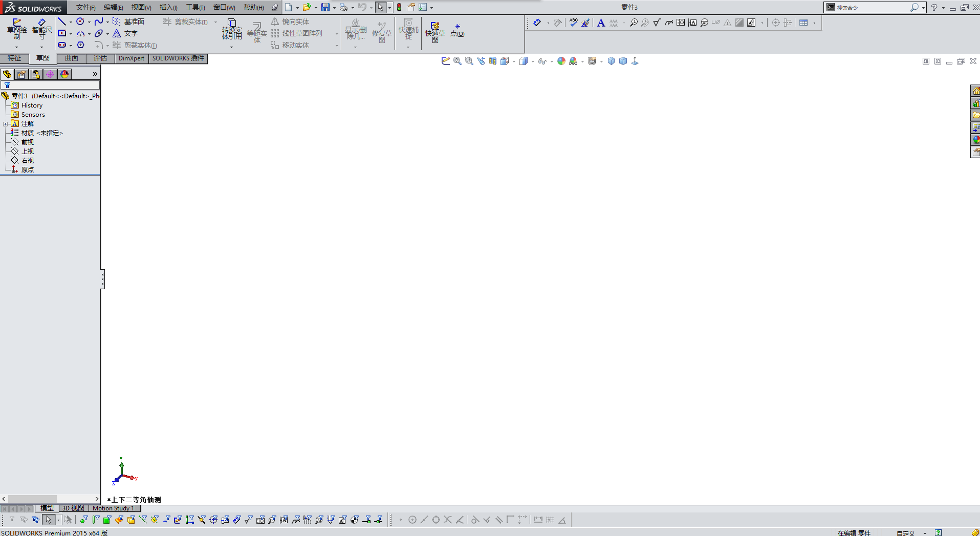Click the Balloon annotation icon

(x=634, y=23)
